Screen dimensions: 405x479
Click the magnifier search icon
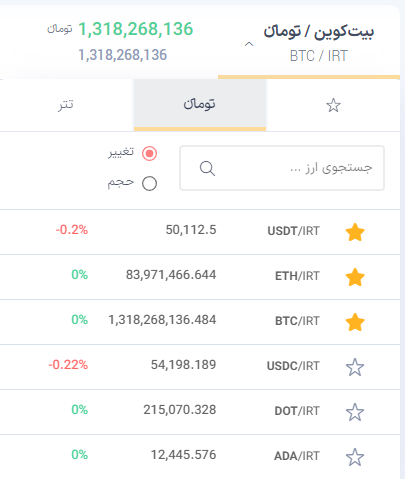(x=207, y=168)
